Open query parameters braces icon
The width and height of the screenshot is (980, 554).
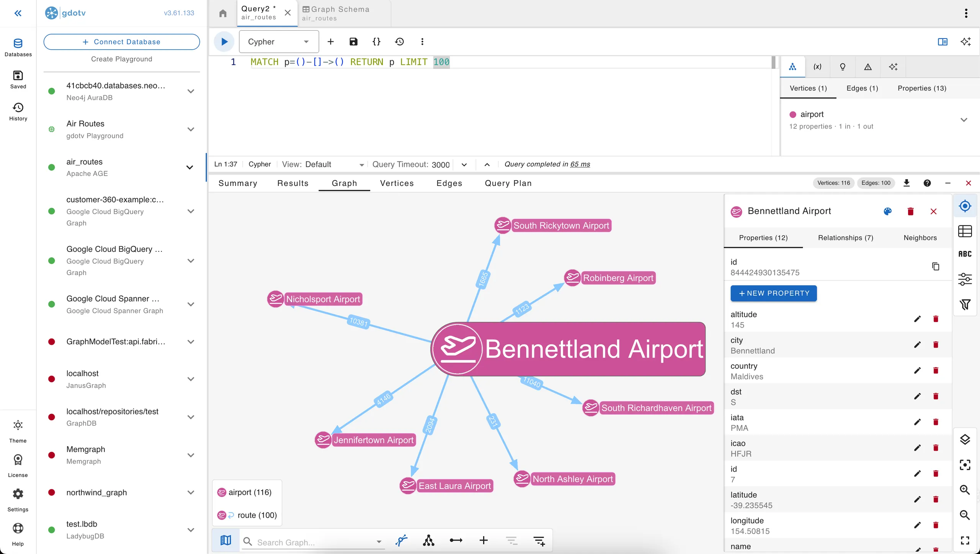tap(376, 42)
